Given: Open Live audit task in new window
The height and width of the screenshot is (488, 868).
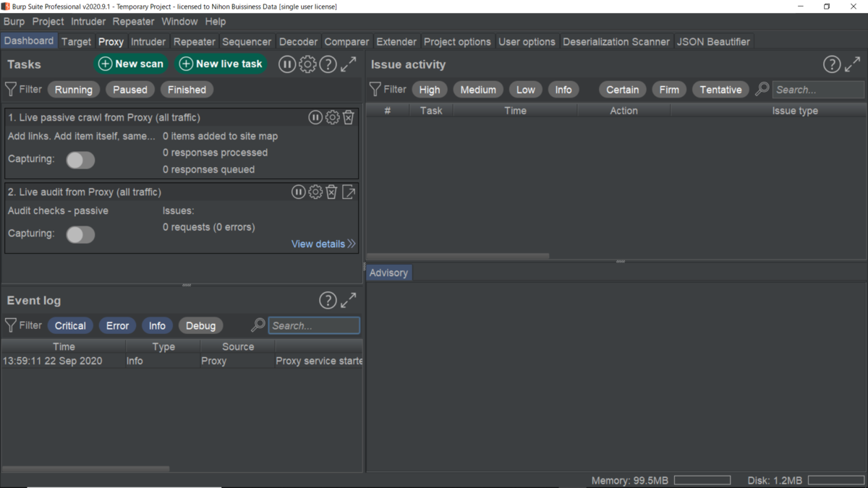Looking at the screenshot, I should click(x=349, y=192).
